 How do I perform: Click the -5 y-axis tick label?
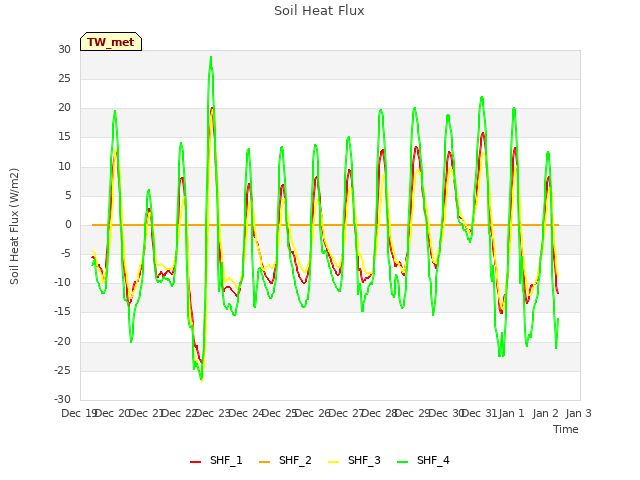point(66,253)
